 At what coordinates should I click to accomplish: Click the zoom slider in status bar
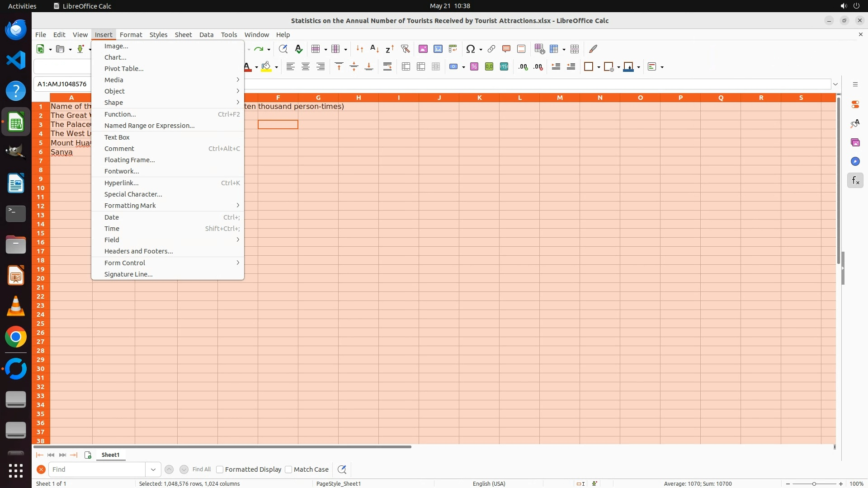pos(814,484)
